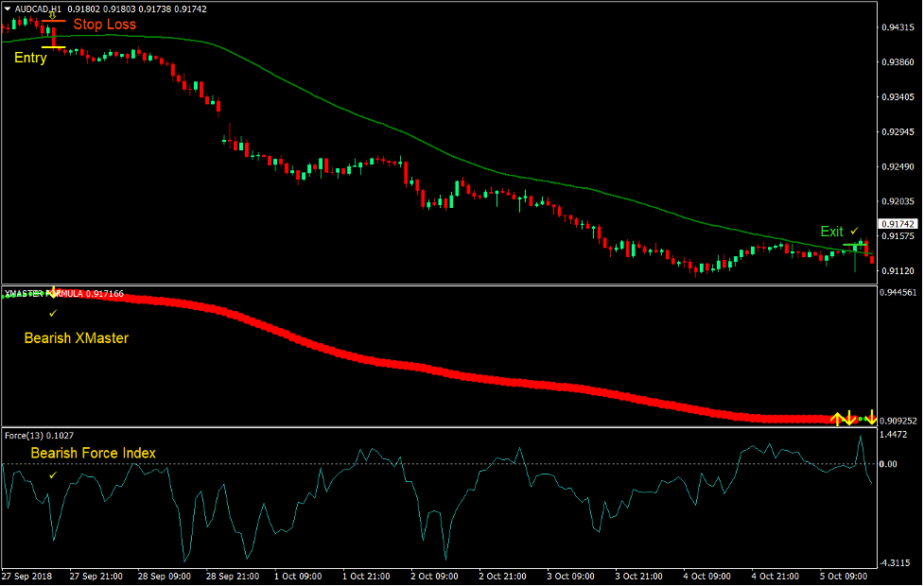Click the middle yellow down arrow in the XMaster panel
Viewport: 924px width, 586px height.
[x=849, y=416]
